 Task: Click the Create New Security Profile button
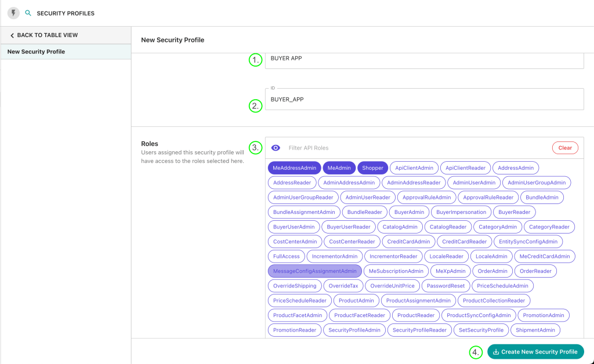click(x=535, y=352)
